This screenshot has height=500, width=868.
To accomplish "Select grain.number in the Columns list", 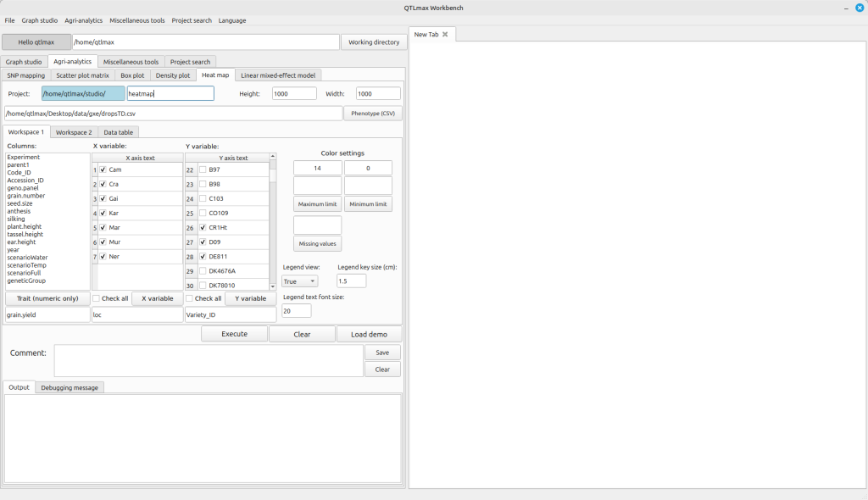I will [x=26, y=196].
